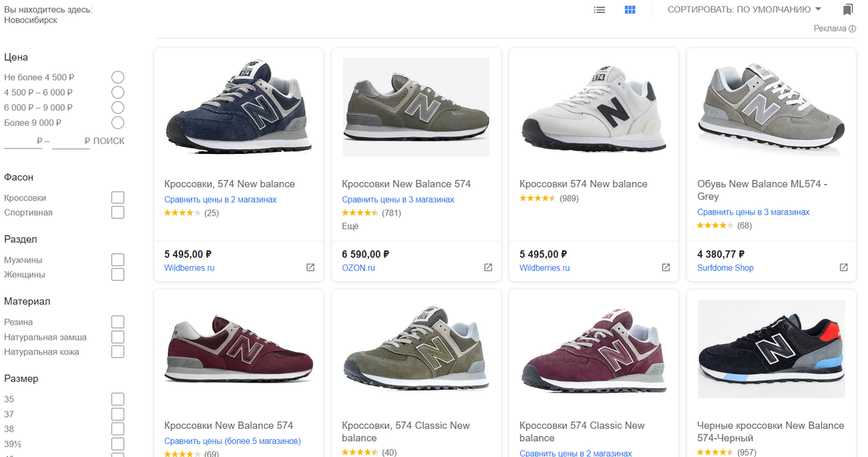868x457 pixels.
Task: Switch to grid view icon
Action: [x=630, y=10]
